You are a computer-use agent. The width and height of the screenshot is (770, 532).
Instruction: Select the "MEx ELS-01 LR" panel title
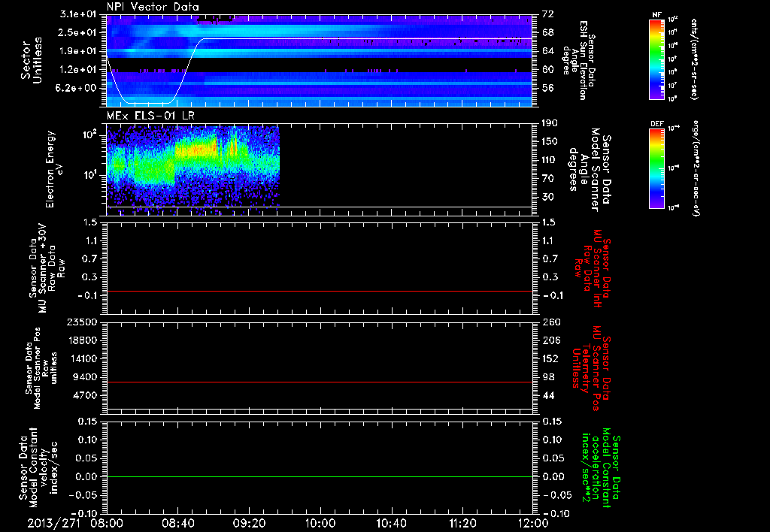[150, 116]
